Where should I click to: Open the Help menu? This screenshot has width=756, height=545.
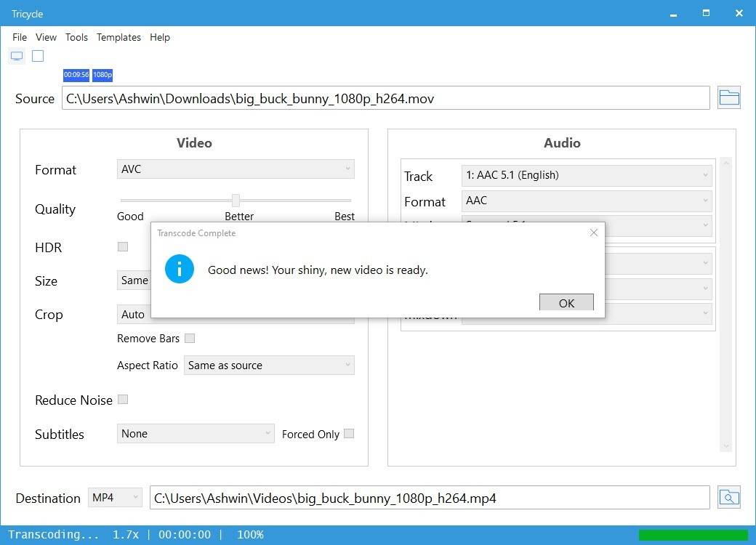point(160,37)
